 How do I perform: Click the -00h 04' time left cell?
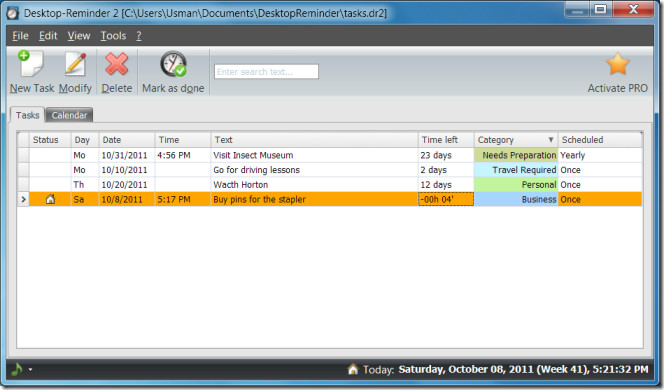point(446,199)
